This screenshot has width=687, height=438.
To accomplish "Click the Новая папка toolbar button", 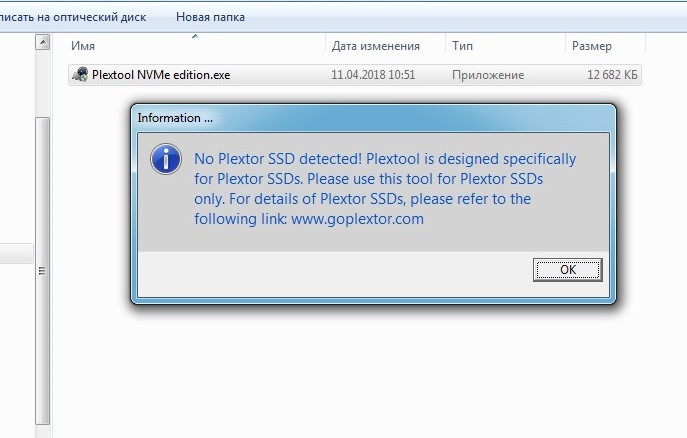I will pyautogui.click(x=210, y=17).
